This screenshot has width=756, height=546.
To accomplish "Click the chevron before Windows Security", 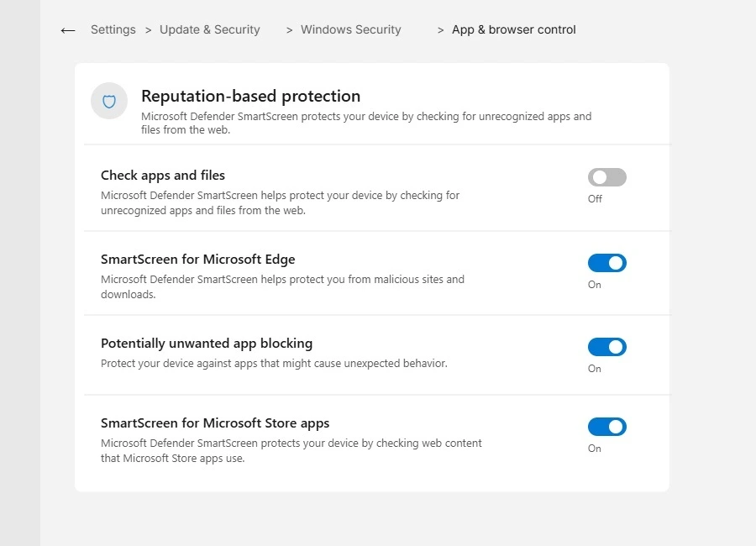I will [x=289, y=30].
